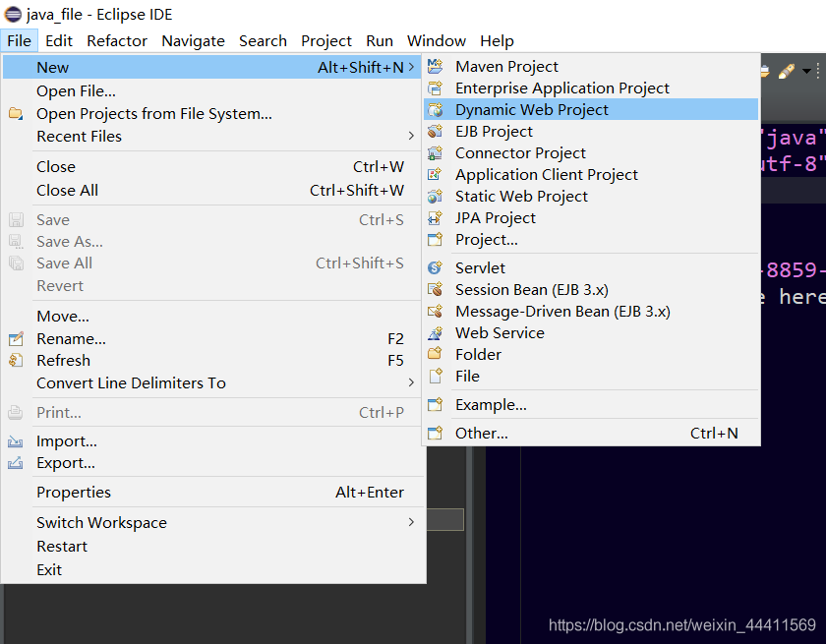Viewport: 826px width, 644px height.
Task: Choose Web Service
Action: pyautogui.click(x=591, y=332)
